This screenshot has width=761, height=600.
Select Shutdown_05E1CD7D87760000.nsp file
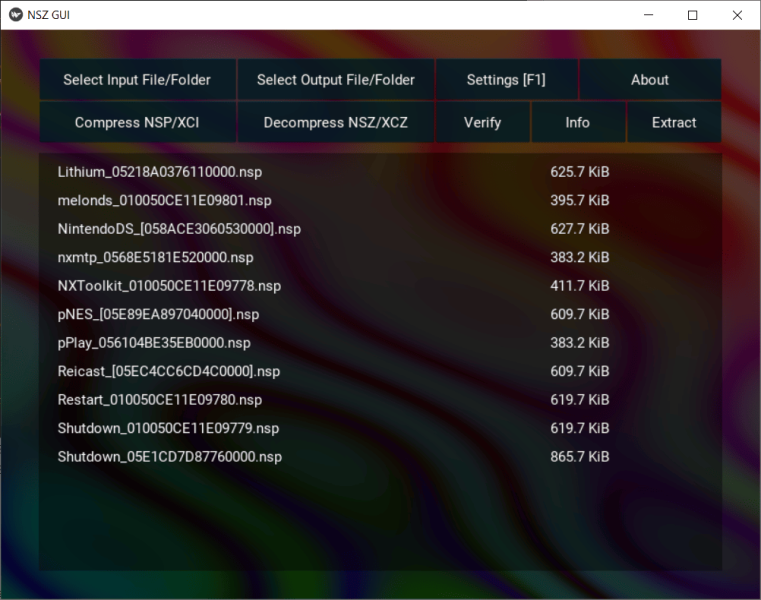[x=169, y=457]
